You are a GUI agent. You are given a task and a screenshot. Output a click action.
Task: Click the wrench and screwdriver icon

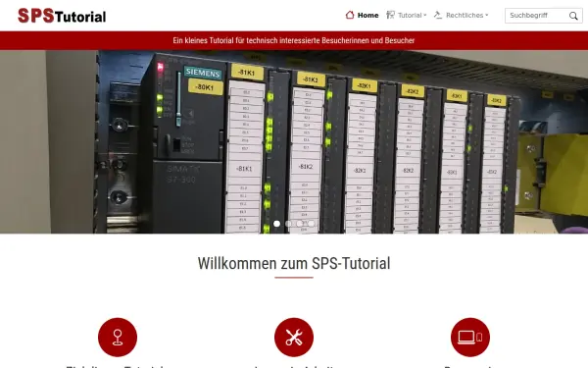point(294,338)
